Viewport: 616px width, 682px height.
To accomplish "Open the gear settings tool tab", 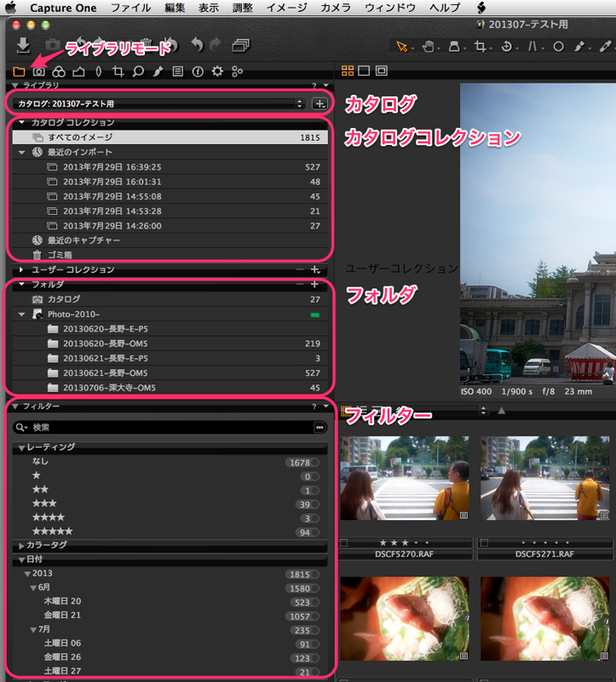I will (217, 72).
